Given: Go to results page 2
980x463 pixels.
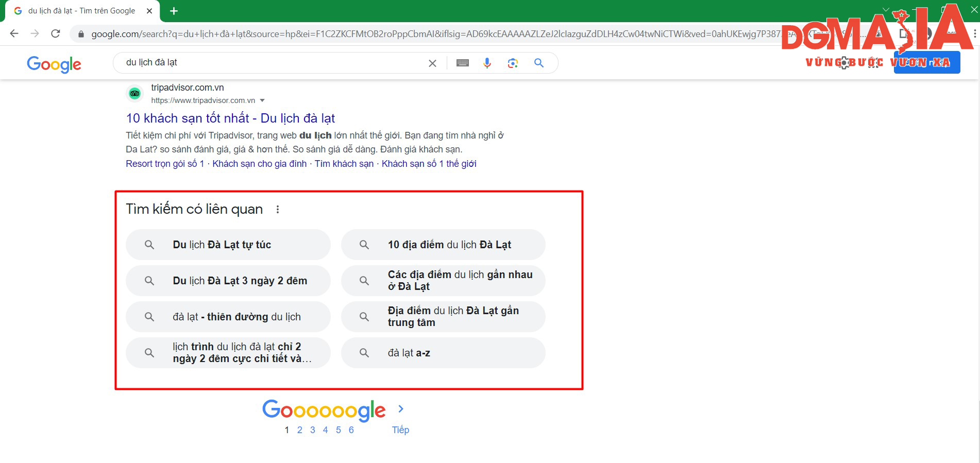Looking at the screenshot, I should click(300, 430).
